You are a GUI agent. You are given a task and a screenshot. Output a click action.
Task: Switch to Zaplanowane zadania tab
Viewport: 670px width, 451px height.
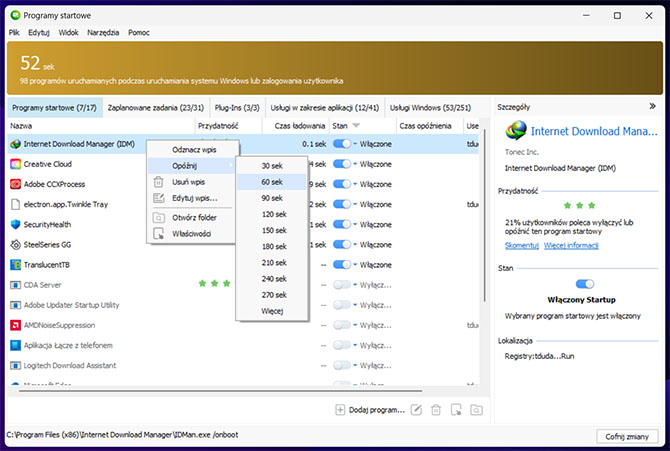[x=156, y=108]
